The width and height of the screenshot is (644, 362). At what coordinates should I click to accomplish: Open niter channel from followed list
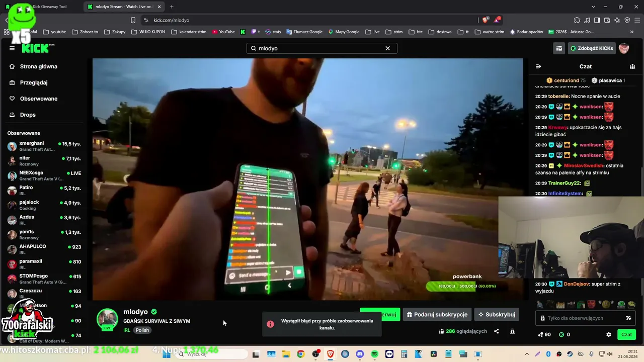(44, 161)
